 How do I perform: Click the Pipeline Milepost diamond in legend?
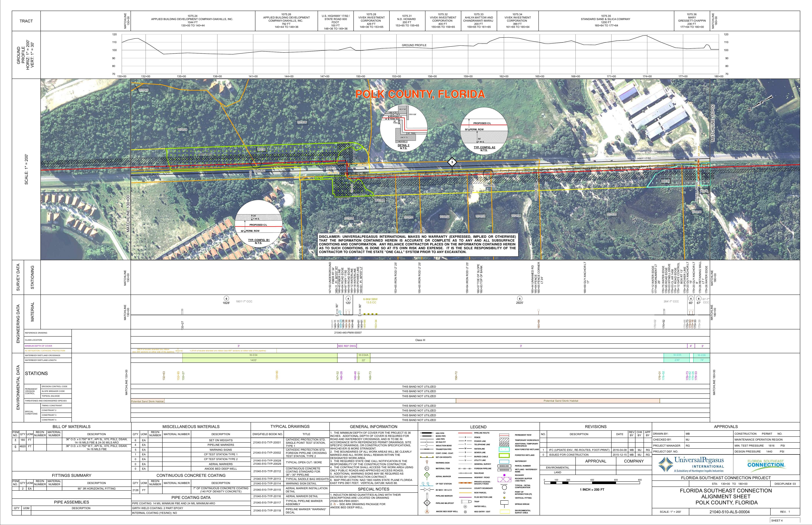click(x=427, y=503)
